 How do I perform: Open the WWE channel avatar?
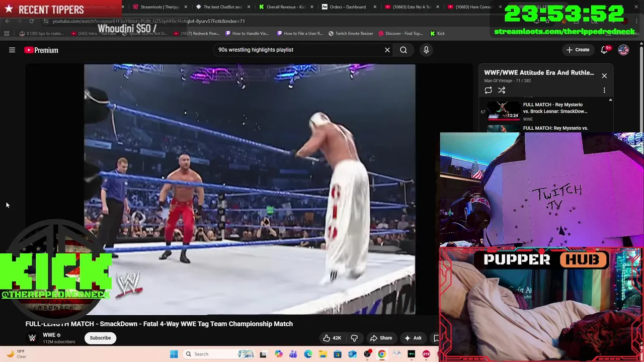coord(32,338)
